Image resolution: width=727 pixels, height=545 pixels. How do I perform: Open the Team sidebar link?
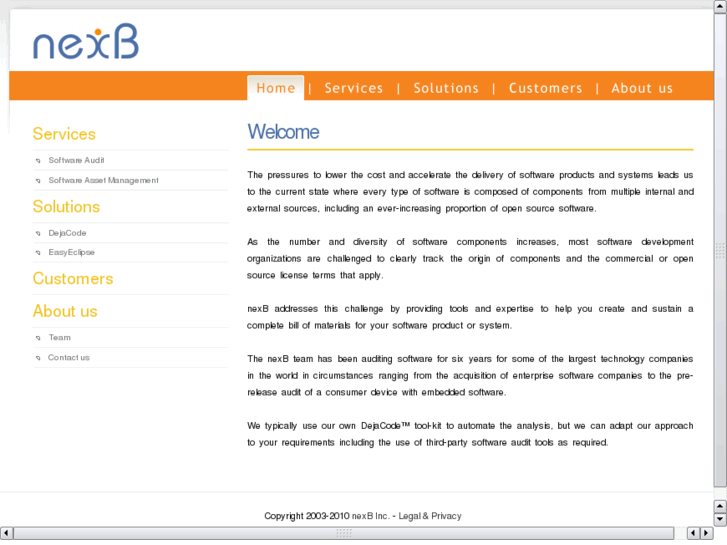[60, 337]
